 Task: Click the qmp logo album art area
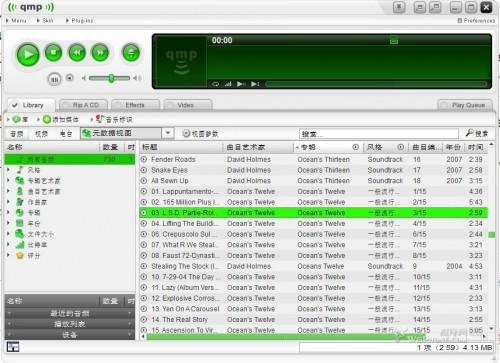[x=181, y=61]
